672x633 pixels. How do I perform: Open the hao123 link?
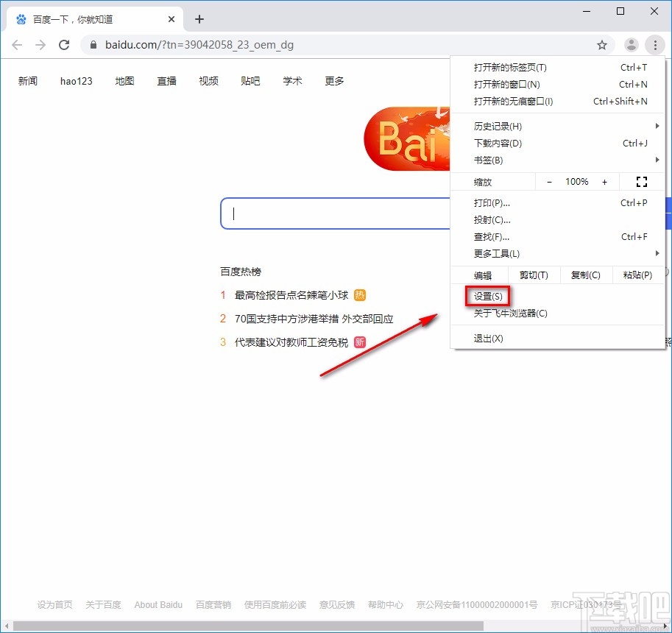[77, 81]
